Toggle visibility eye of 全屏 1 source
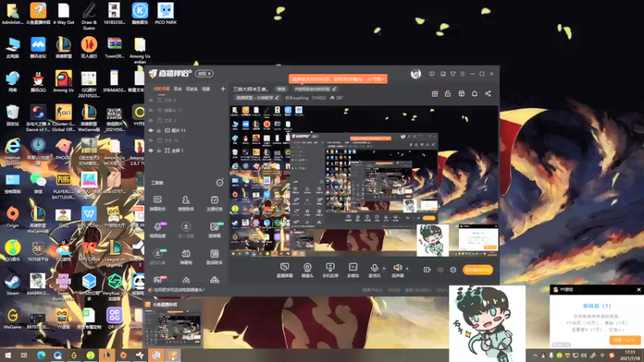 tap(151, 150)
